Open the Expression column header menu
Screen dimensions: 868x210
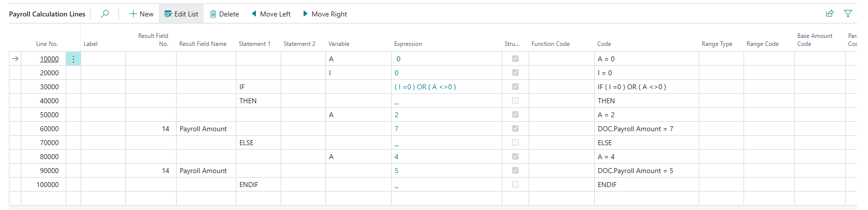tap(408, 44)
